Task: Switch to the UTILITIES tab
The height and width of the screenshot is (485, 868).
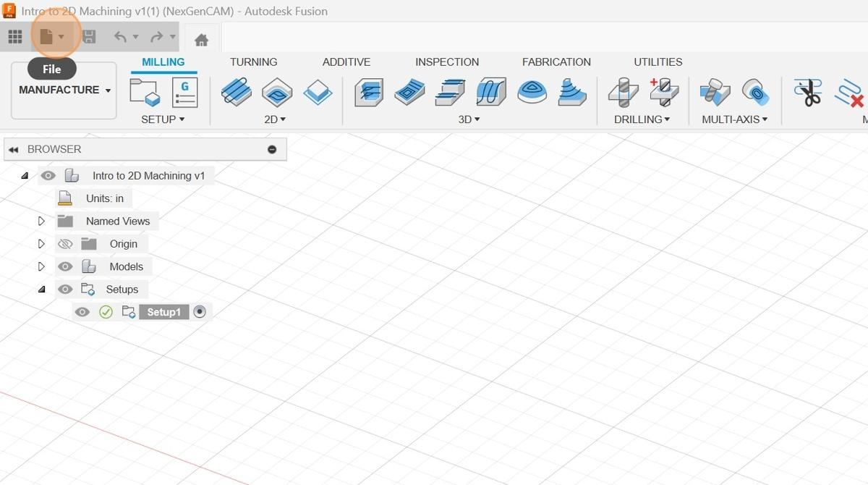Action: pyautogui.click(x=658, y=62)
